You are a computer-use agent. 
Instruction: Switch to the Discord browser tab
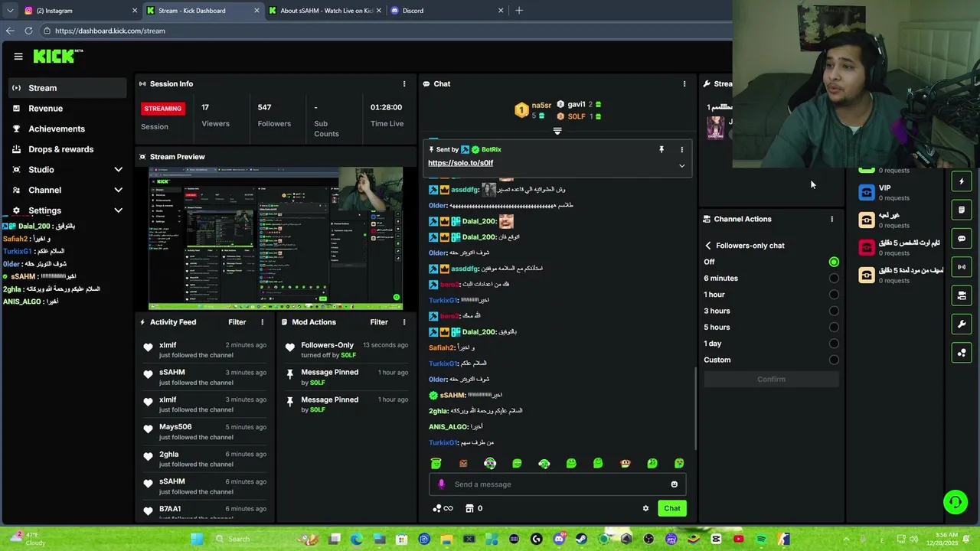point(447,11)
